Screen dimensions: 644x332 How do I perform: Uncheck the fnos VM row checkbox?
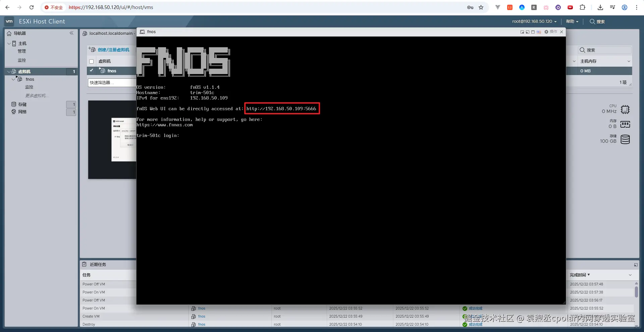click(91, 71)
